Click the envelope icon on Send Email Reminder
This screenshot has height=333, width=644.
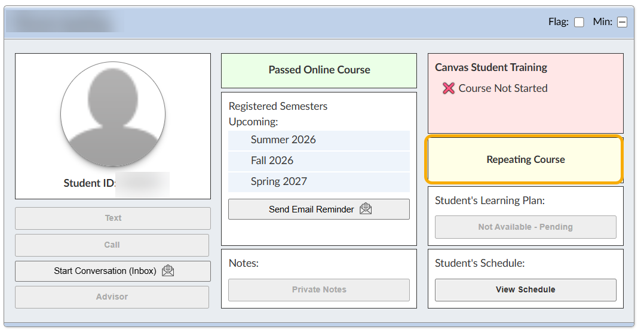click(366, 209)
